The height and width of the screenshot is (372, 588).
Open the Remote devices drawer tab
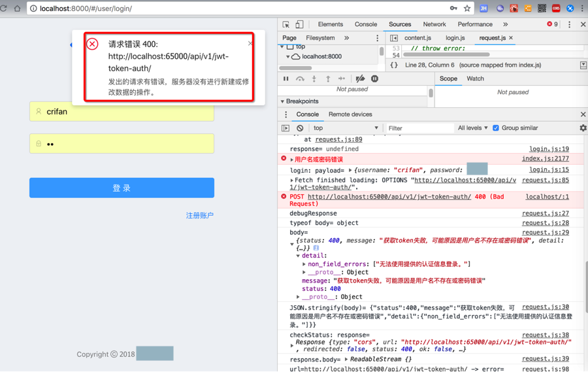350,114
